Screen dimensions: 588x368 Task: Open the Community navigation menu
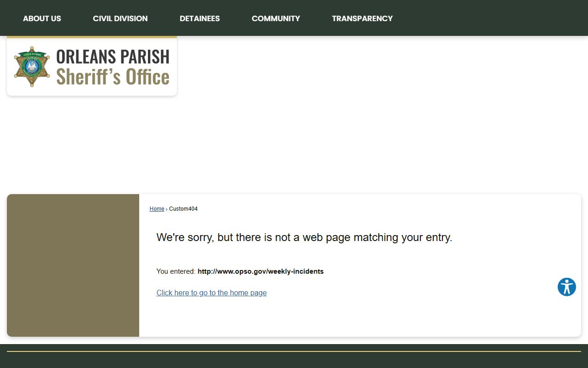[276, 18]
